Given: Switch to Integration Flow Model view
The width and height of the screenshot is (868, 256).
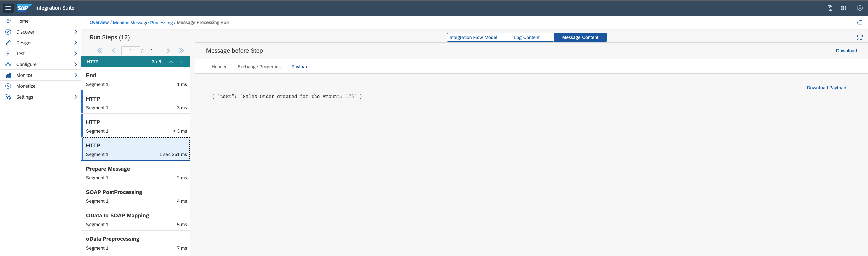Looking at the screenshot, I should 473,37.
